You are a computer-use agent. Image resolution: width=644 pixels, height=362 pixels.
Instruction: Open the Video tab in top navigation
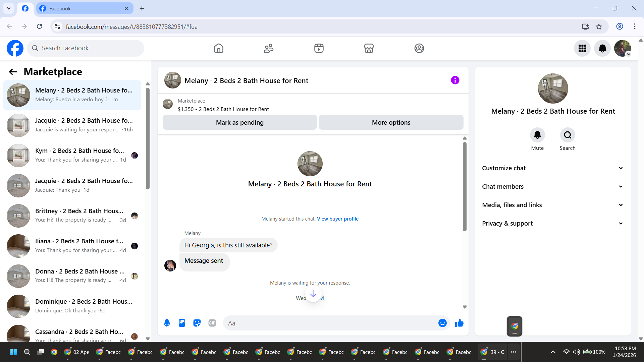click(319, 48)
